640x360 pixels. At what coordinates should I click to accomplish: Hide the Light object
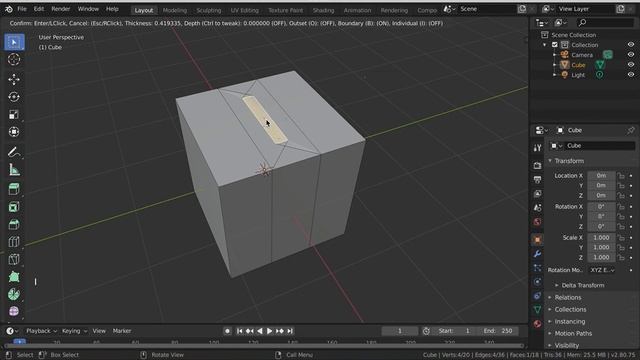coord(631,75)
